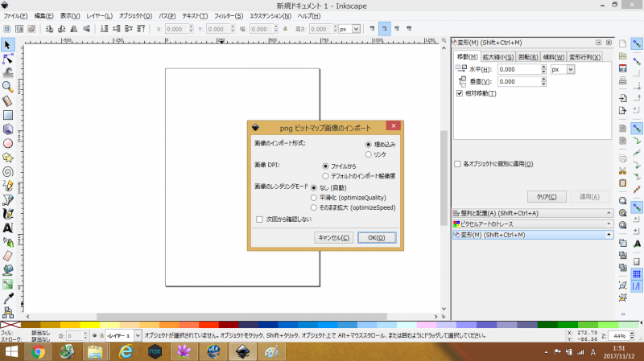Choose ファイルから for image DPI

pyautogui.click(x=325, y=166)
